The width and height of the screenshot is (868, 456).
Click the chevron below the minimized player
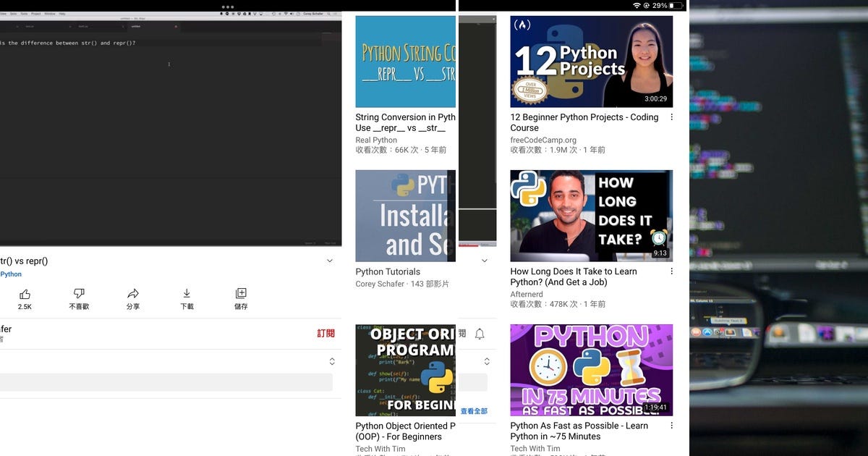point(485,261)
